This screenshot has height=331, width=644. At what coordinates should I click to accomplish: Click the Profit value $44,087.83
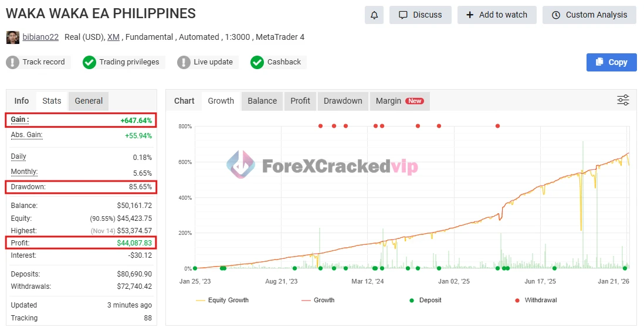134,243
